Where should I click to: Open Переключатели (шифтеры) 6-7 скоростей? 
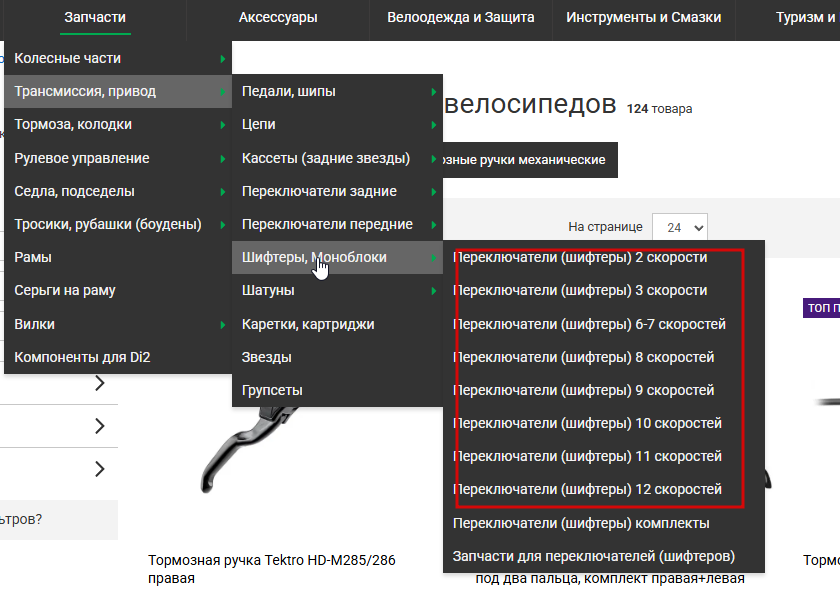tap(604, 324)
